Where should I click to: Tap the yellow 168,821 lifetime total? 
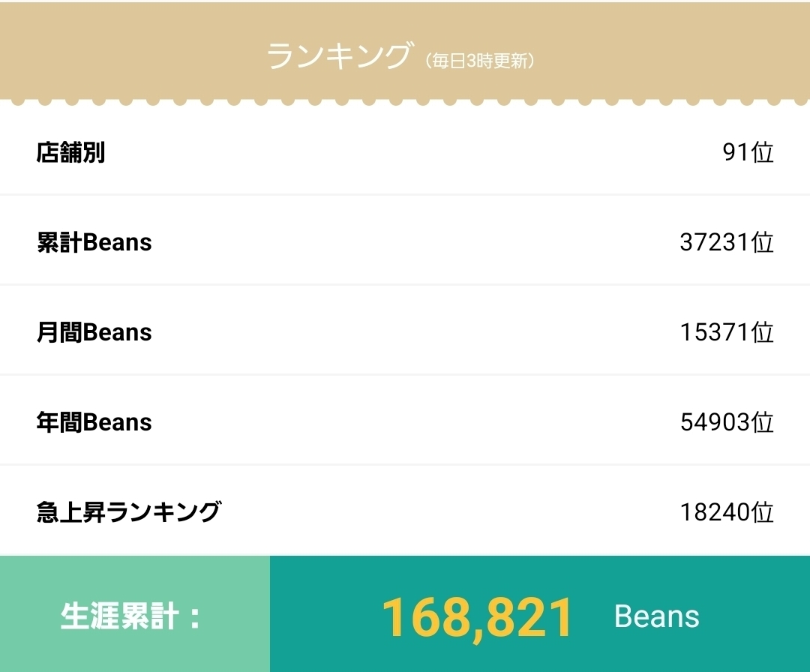[478, 617]
